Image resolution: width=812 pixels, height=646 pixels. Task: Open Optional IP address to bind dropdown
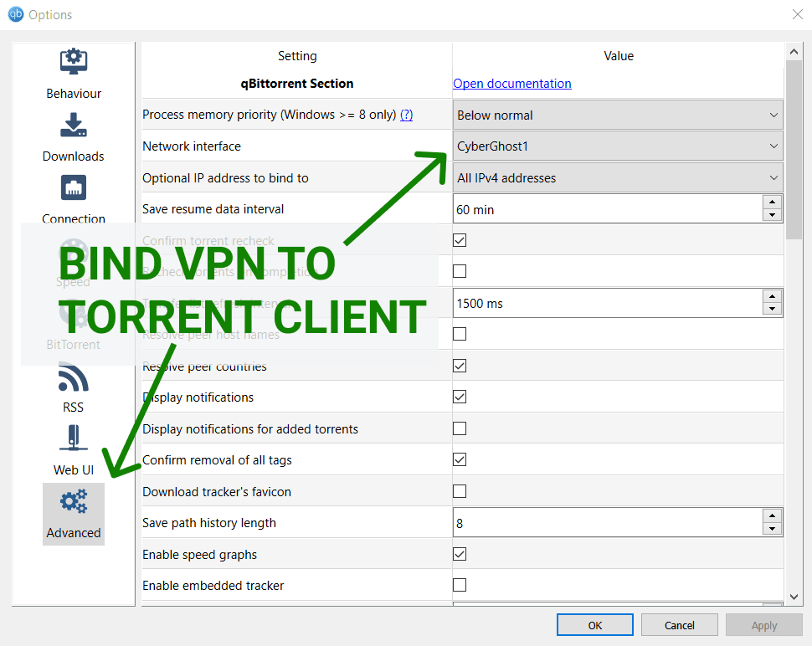pyautogui.click(x=618, y=178)
